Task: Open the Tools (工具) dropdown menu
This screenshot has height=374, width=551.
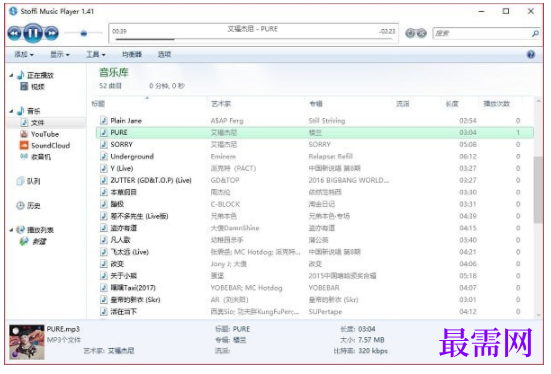Action: [x=96, y=54]
